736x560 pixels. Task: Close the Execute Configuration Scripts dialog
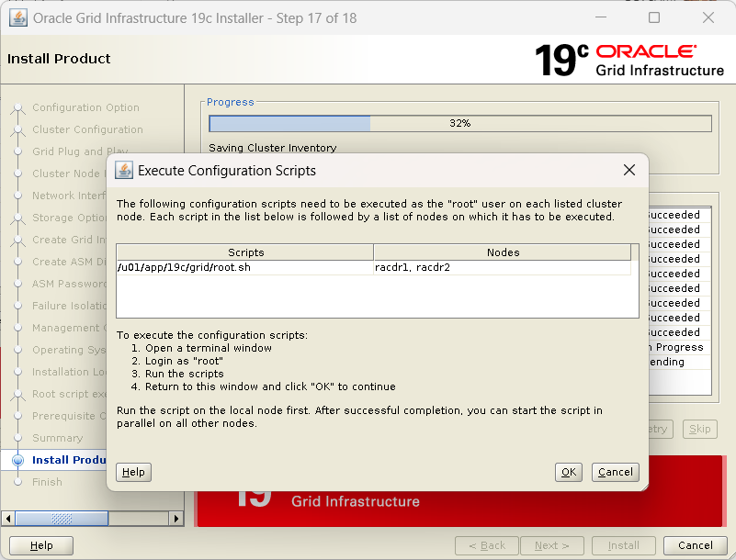tap(629, 170)
